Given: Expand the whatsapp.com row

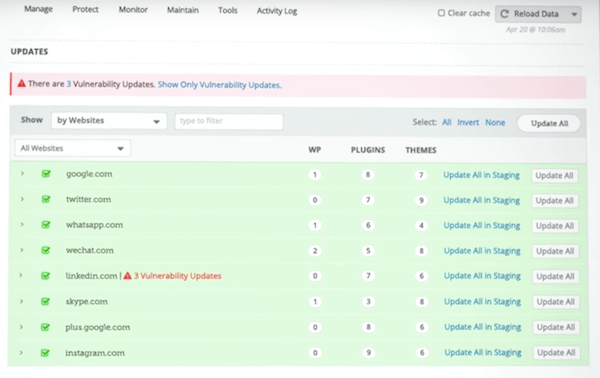Looking at the screenshot, I should pos(22,224).
